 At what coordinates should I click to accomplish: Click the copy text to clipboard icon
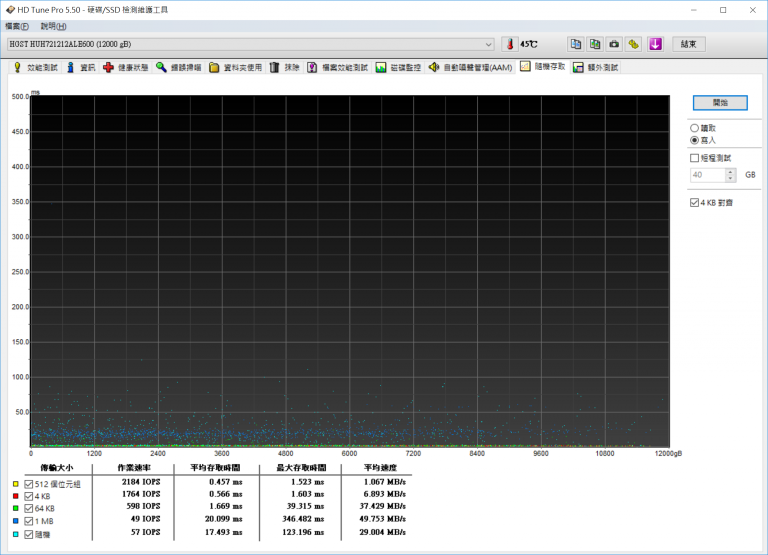click(x=576, y=44)
